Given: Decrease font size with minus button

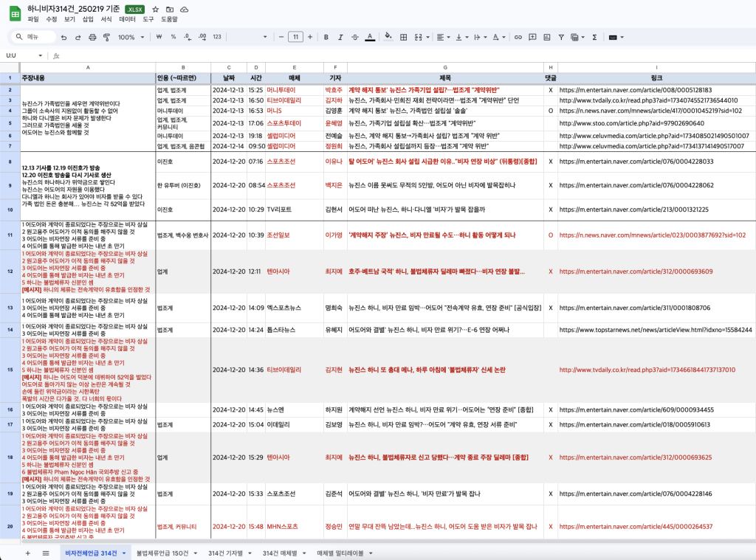Looking at the screenshot, I should pyautogui.click(x=281, y=37).
